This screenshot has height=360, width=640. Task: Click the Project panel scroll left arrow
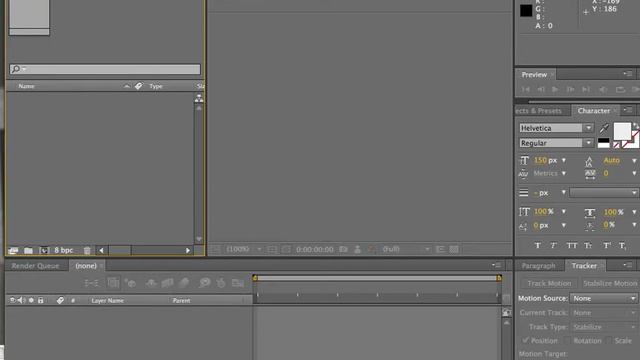point(101,250)
